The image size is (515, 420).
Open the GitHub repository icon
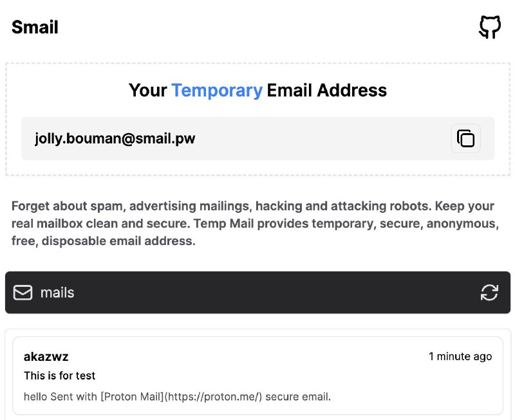point(490,27)
